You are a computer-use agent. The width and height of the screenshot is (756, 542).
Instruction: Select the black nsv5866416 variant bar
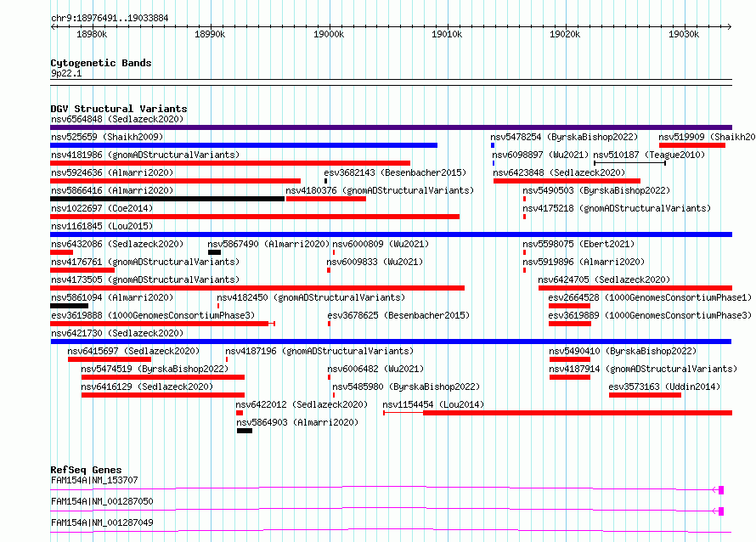point(167,199)
